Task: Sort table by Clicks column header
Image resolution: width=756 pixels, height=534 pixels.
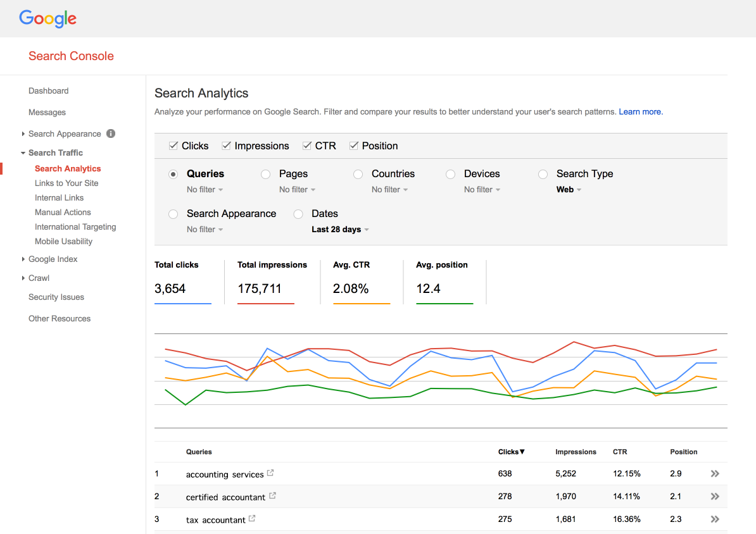Action: tap(511, 452)
